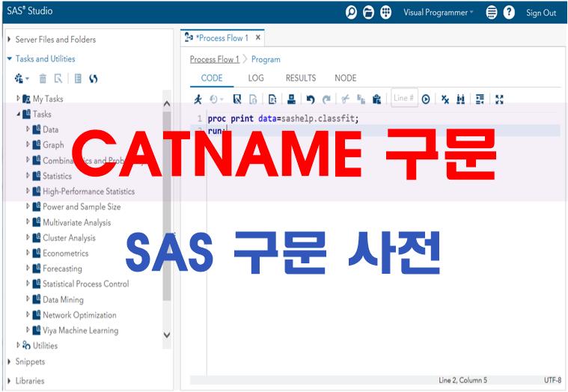Click the Process Flow 1 breadcrumb link
Image resolution: width=568 pixels, height=392 pixels.
(215, 59)
